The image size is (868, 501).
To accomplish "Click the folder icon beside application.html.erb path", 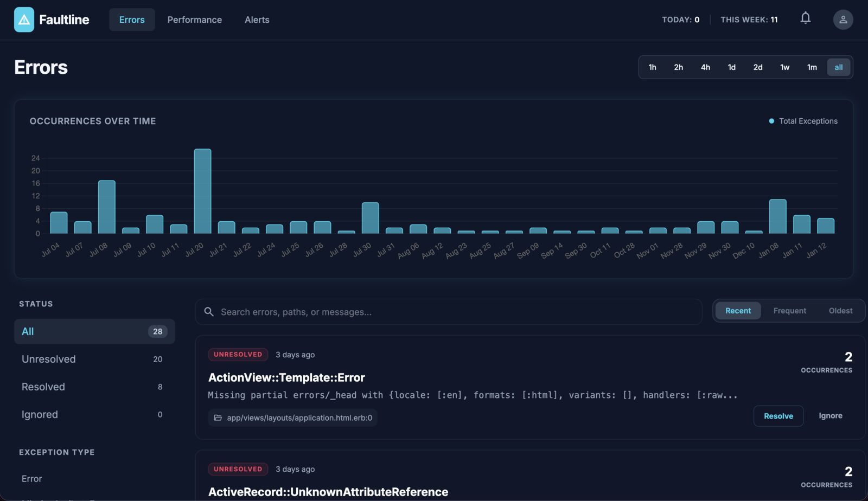I will pos(218,418).
